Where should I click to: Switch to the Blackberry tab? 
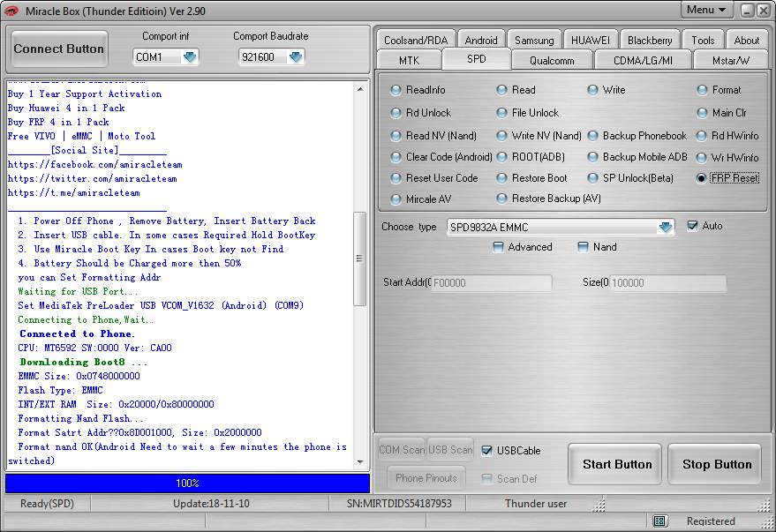click(x=650, y=40)
